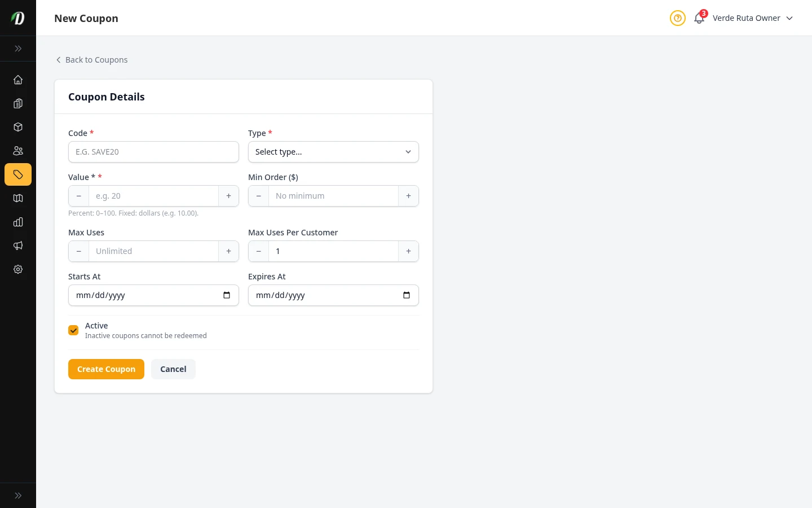Uncheck the Active coupon checkbox
The image size is (812, 508).
click(73, 330)
